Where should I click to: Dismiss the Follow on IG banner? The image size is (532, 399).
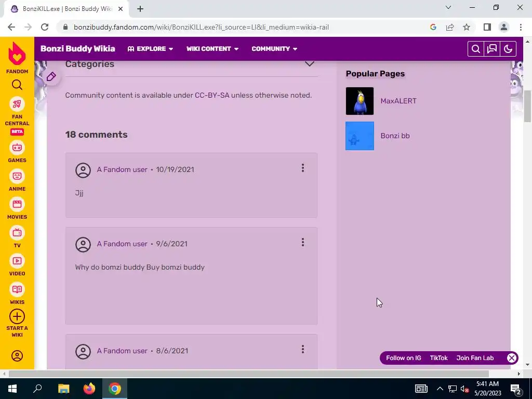512,358
